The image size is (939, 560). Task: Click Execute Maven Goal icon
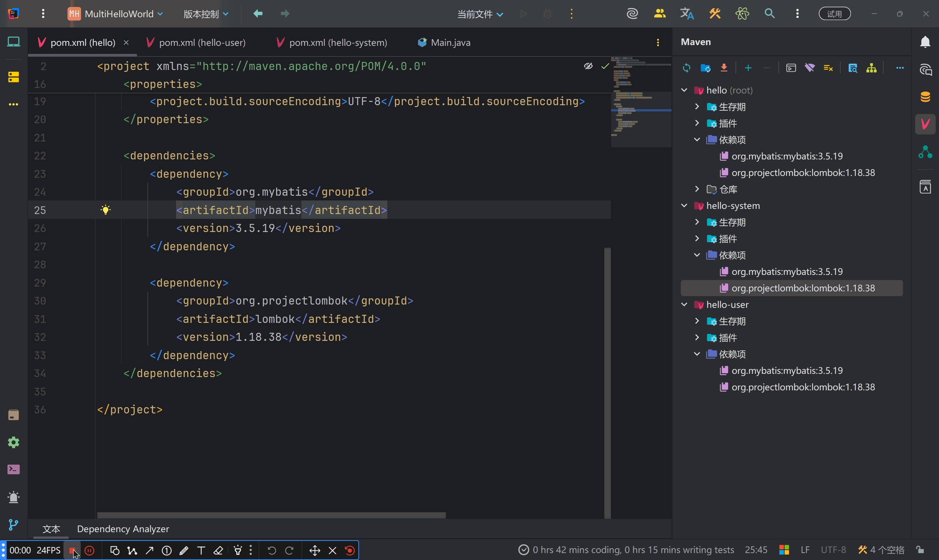791,68
